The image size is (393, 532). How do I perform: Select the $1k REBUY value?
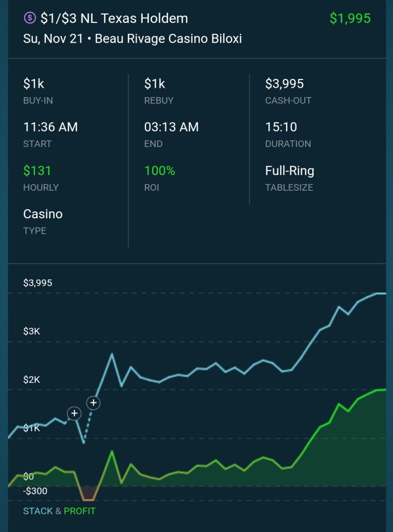point(155,84)
